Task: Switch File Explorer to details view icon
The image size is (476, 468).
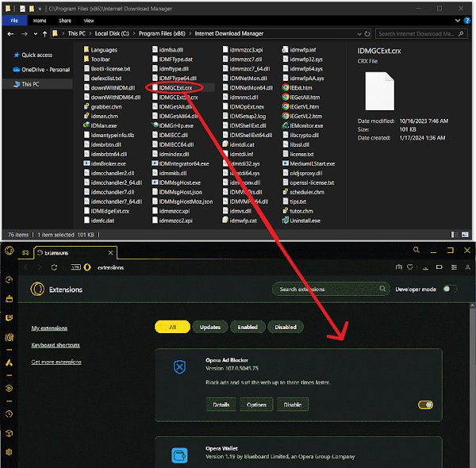Action: click(455, 234)
